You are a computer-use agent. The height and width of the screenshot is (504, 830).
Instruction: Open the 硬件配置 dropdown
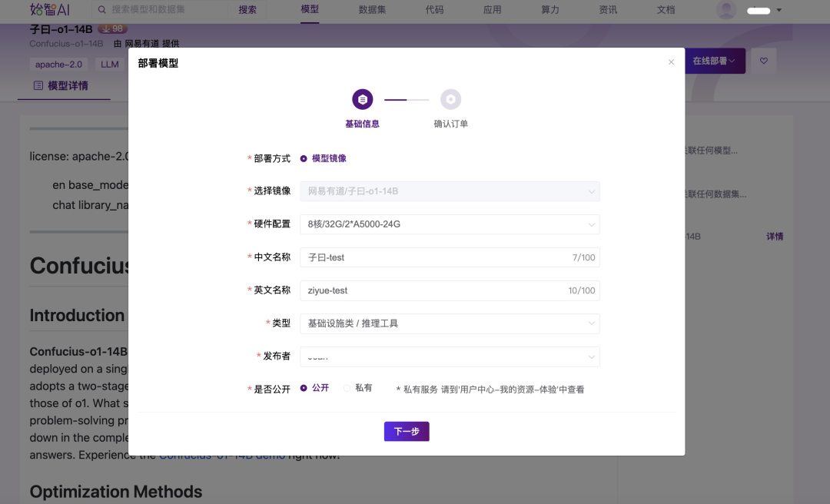[450, 224]
